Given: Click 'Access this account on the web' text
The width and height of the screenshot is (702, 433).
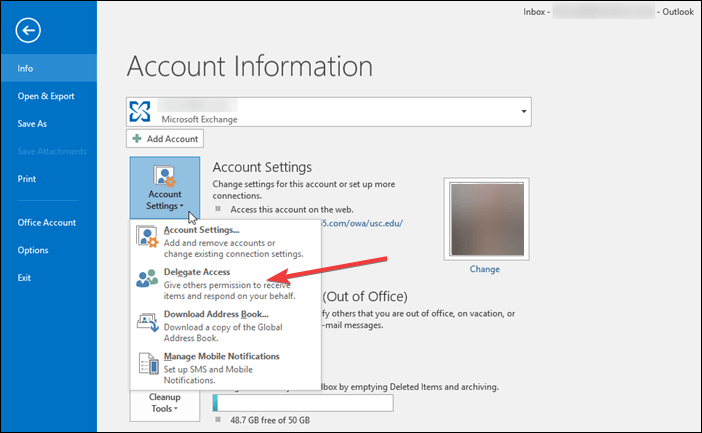Looking at the screenshot, I should [x=292, y=209].
